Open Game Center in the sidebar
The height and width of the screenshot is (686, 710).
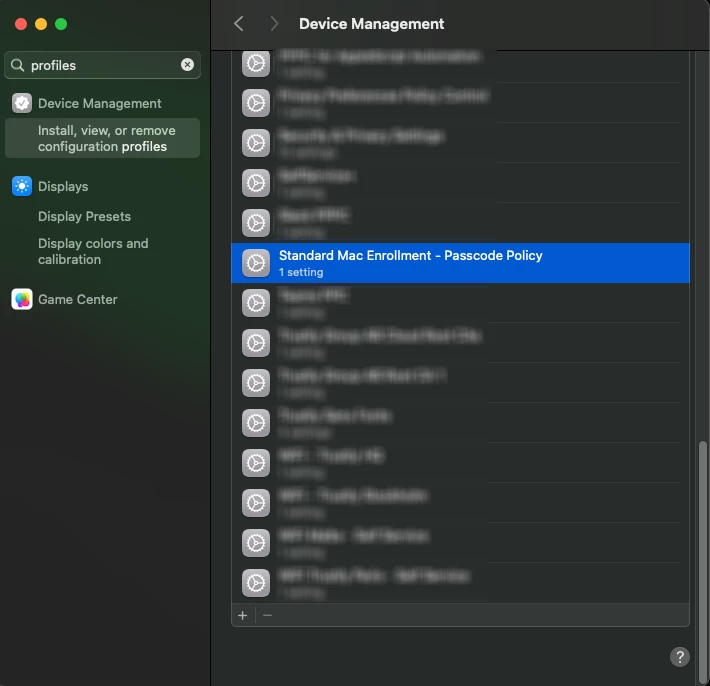(77, 299)
